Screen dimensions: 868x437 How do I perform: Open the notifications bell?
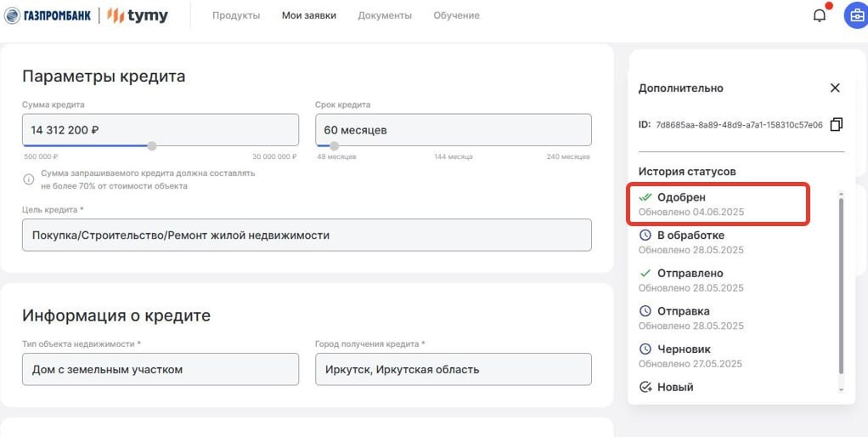819,15
